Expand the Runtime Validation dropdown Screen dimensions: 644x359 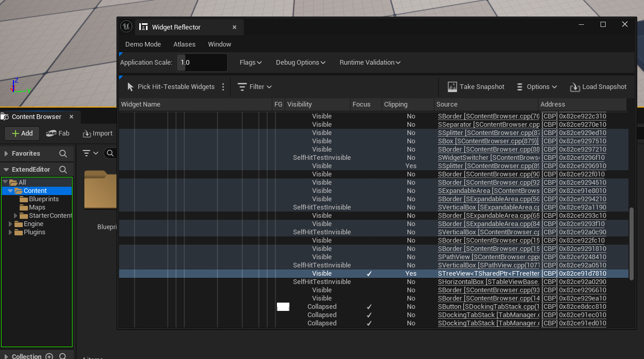pos(370,63)
